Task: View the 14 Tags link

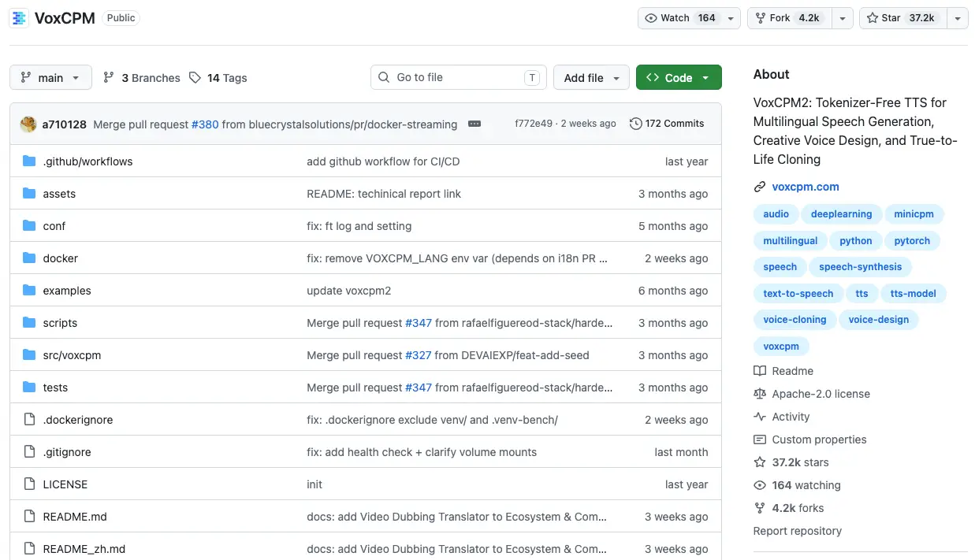Action: click(x=218, y=78)
